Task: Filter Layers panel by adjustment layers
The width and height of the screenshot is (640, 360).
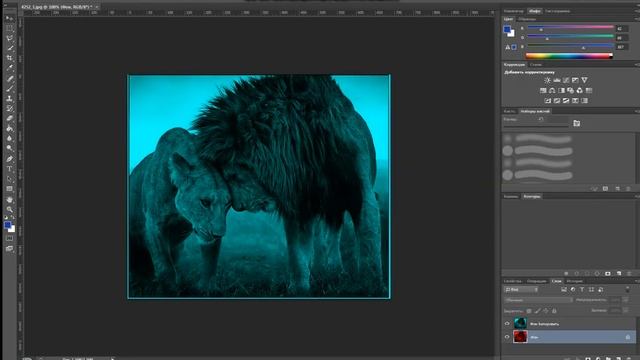Action: point(573,290)
